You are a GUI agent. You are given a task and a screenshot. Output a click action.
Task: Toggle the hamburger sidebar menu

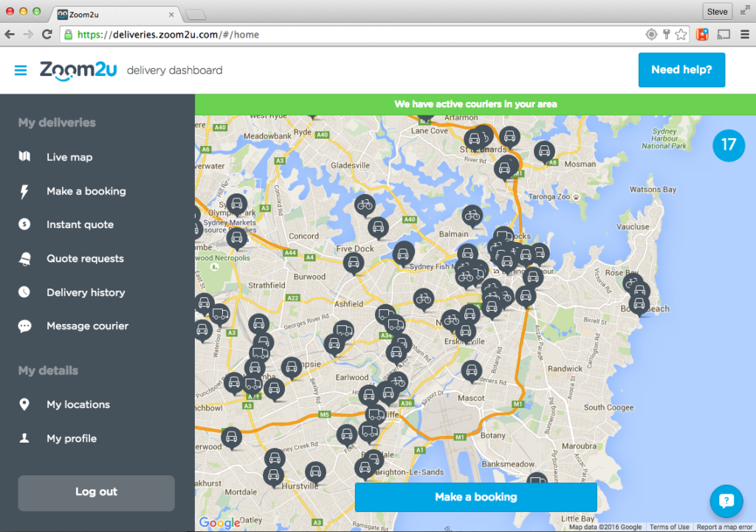pyautogui.click(x=20, y=71)
